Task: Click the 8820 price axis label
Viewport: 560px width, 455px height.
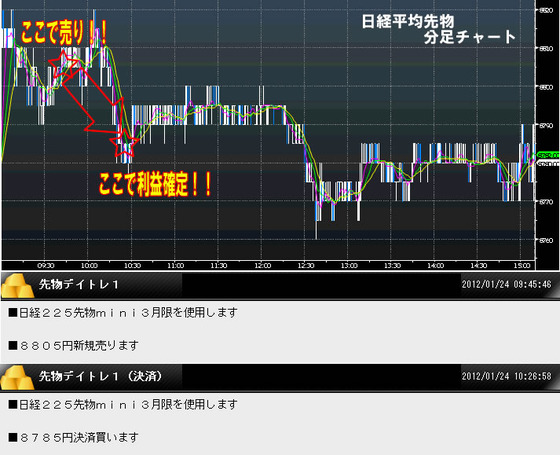Action: pos(546,10)
